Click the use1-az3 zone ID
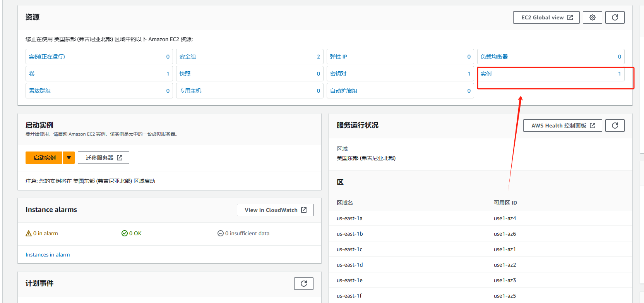Screen dimensions: 644x303 (x=505, y=280)
